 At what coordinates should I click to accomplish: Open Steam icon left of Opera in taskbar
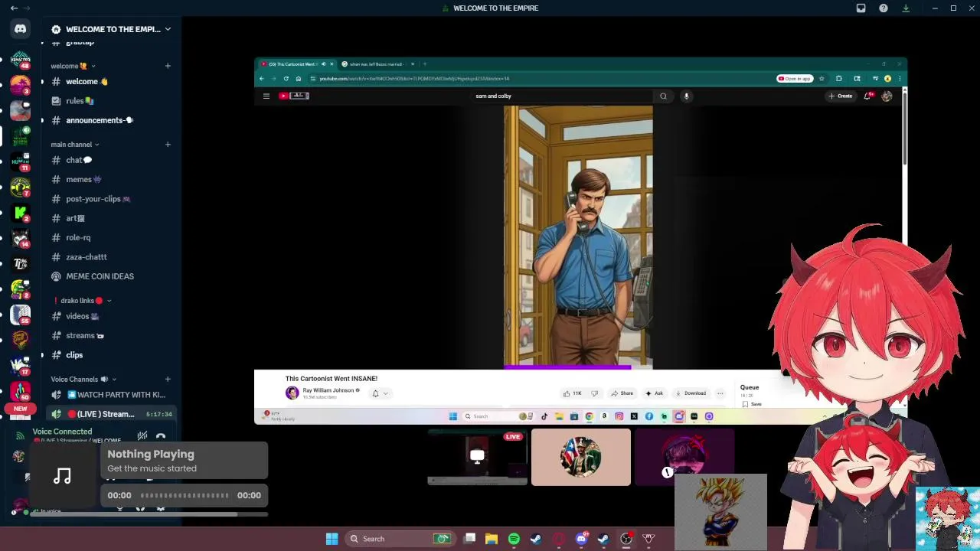(x=536, y=539)
